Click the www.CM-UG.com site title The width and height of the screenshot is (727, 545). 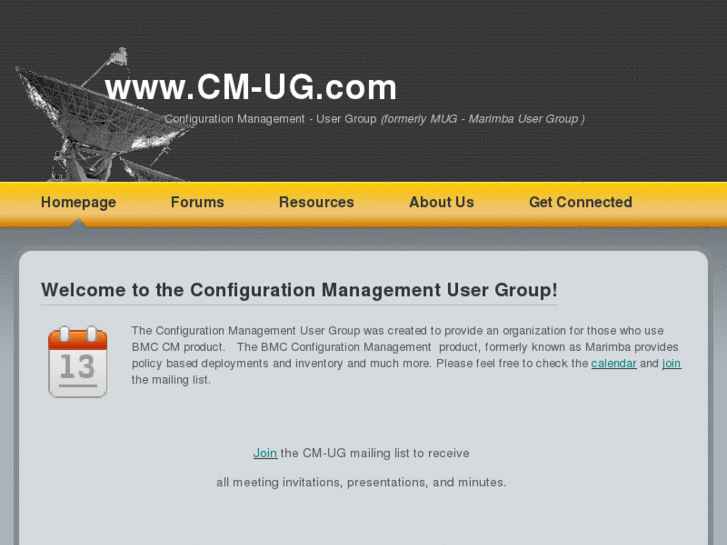click(251, 87)
